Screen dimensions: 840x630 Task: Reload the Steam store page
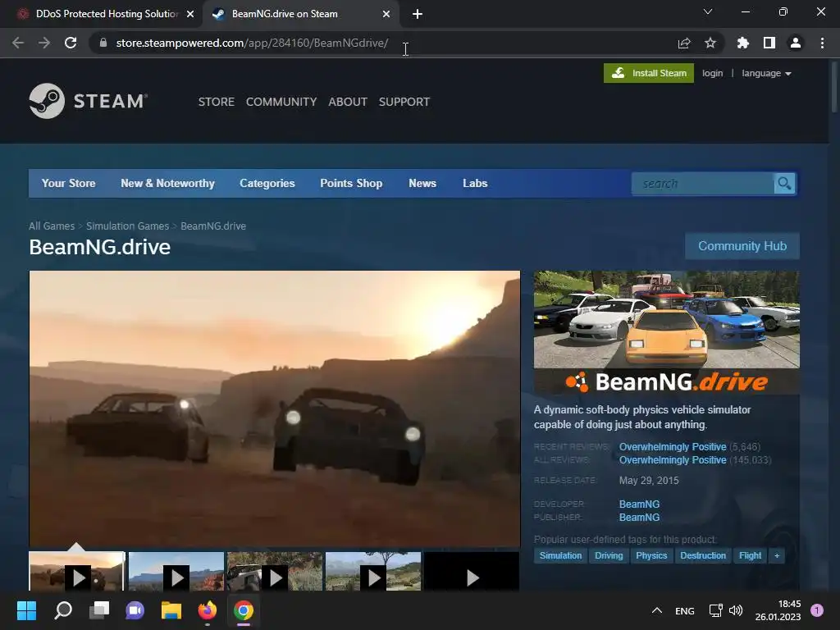click(71, 43)
